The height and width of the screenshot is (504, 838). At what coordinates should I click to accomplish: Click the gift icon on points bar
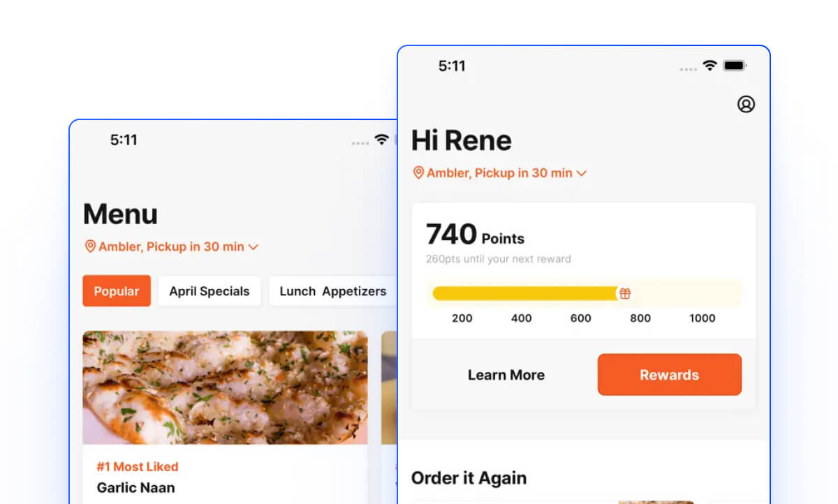625,294
